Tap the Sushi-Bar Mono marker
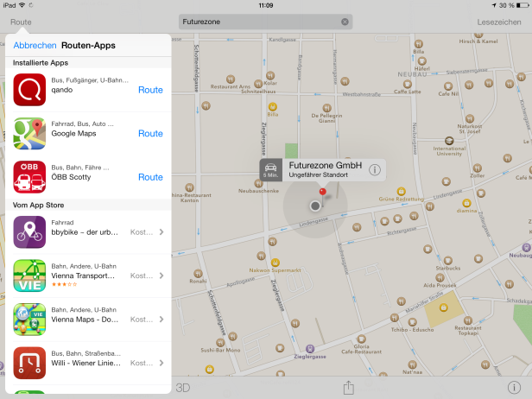Image resolution: width=532 pixels, height=399 pixels. 220,343
